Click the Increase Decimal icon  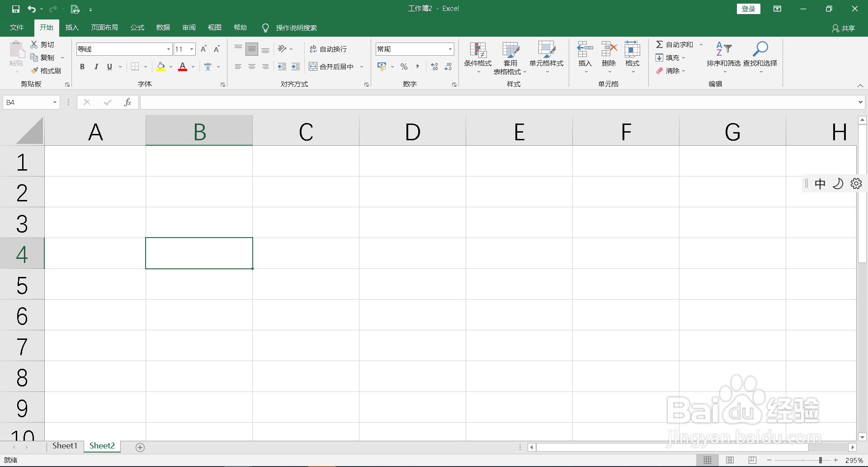pos(434,67)
